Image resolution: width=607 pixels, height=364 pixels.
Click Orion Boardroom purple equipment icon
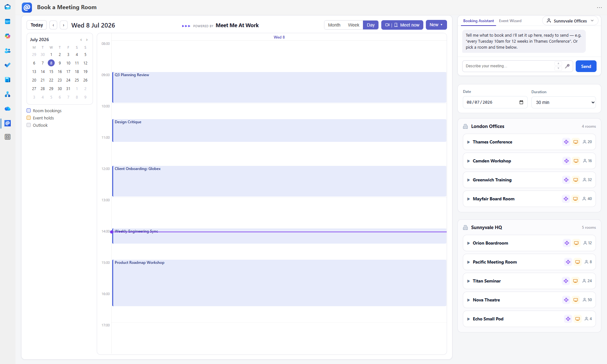pyautogui.click(x=567, y=243)
